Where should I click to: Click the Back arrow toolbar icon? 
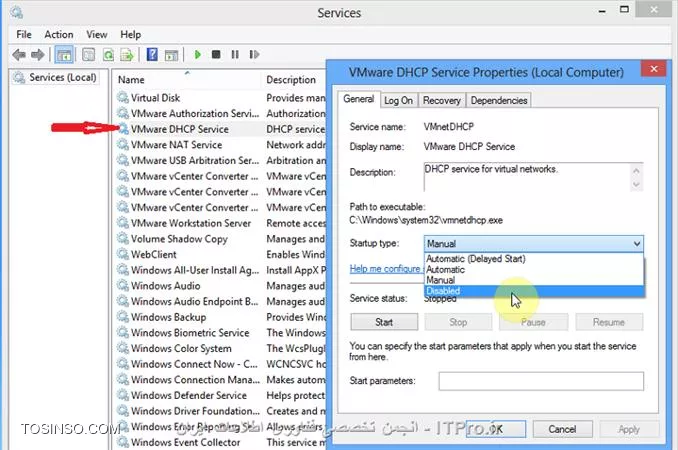pos(19,55)
